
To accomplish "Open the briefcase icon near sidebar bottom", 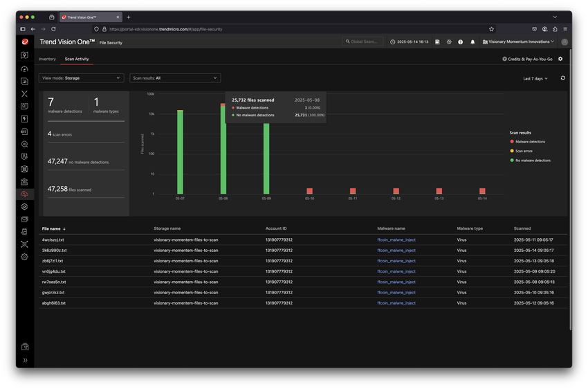I will 25,347.
